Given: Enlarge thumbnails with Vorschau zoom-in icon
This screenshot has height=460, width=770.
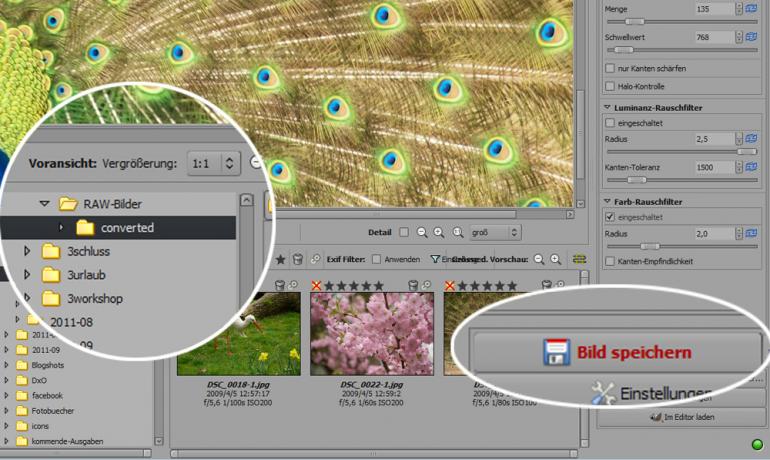Looking at the screenshot, I should coord(555,259).
